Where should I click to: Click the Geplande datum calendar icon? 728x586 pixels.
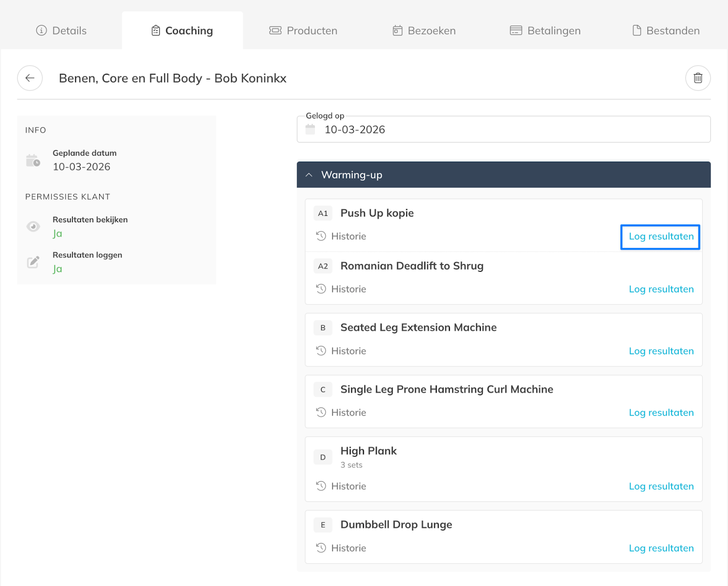tap(33, 161)
